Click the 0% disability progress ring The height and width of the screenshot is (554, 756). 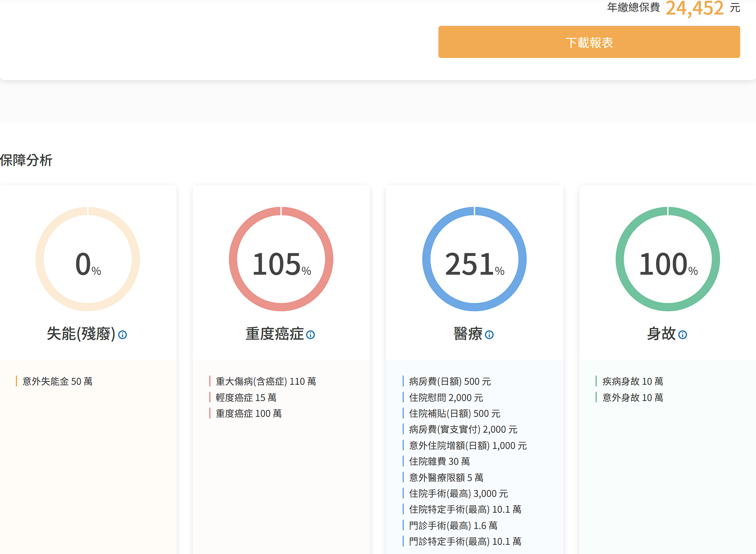(x=88, y=259)
